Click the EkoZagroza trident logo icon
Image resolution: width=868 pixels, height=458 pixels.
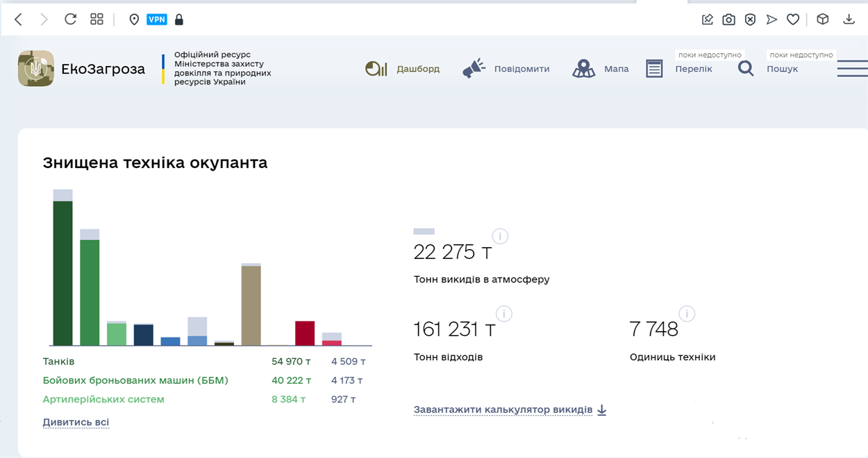tap(36, 68)
